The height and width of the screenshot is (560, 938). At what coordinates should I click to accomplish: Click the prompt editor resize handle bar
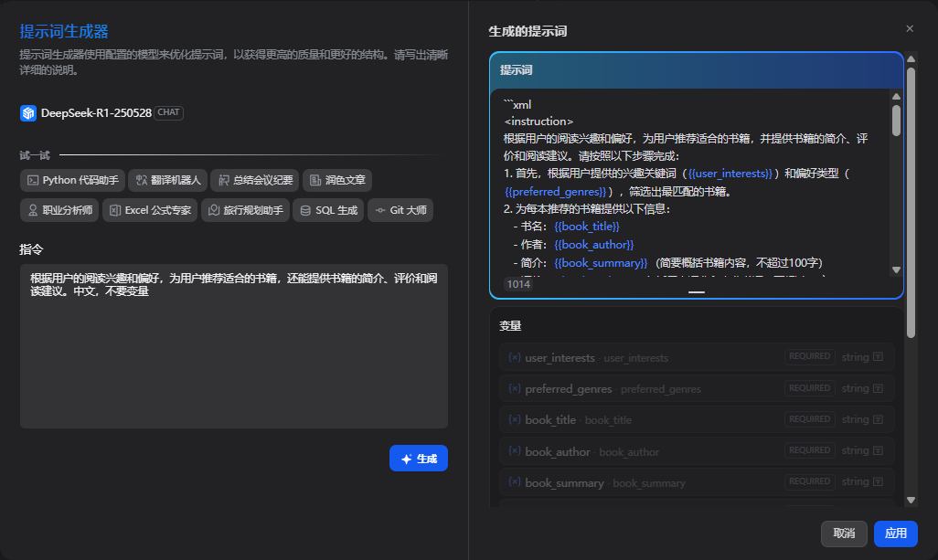click(697, 292)
